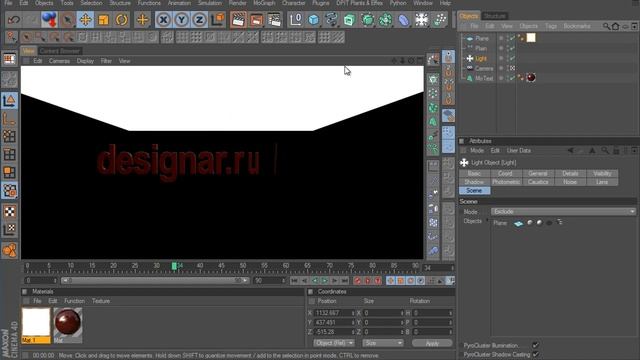Toggle X axis lock button

[164, 20]
